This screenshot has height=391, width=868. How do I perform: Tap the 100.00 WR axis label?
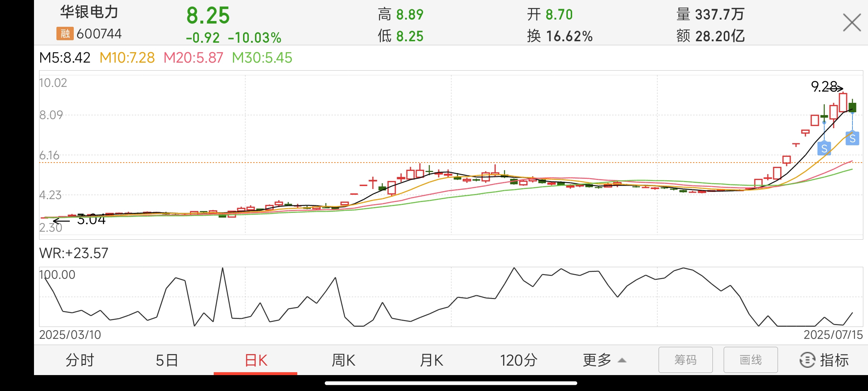[x=57, y=274]
